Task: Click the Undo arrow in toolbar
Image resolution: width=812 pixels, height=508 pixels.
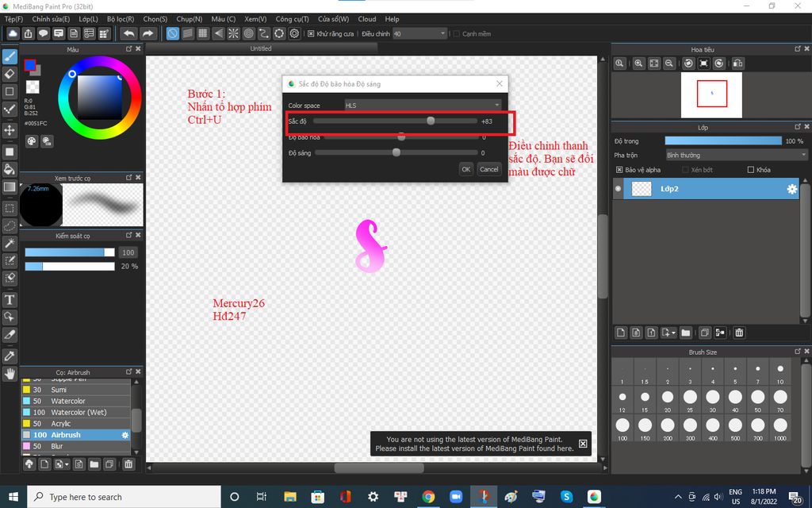Action: tap(128, 33)
